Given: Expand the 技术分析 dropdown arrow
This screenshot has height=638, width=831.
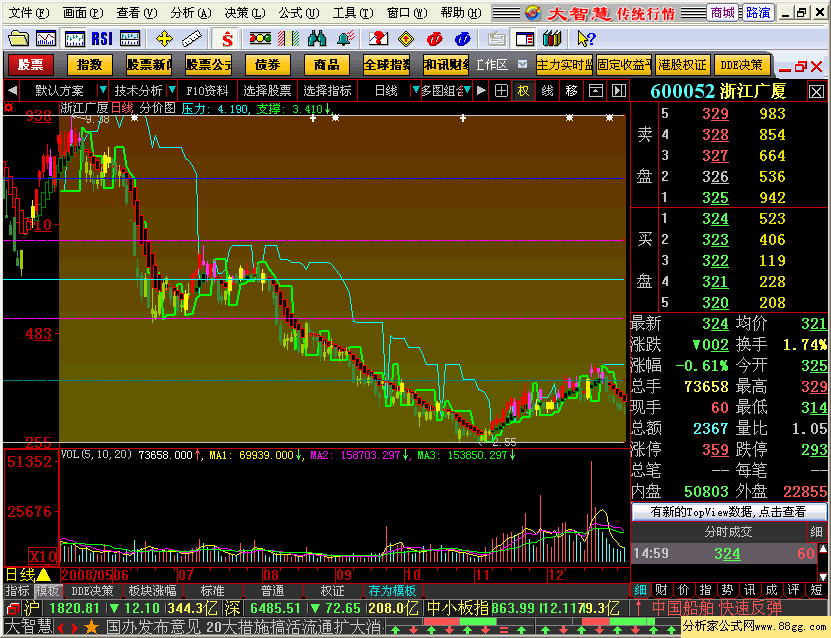Looking at the screenshot, I should coord(172,90).
